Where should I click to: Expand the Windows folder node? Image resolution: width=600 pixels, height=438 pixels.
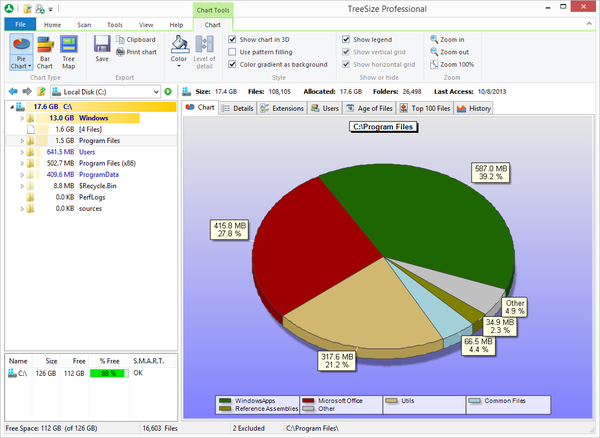point(22,118)
